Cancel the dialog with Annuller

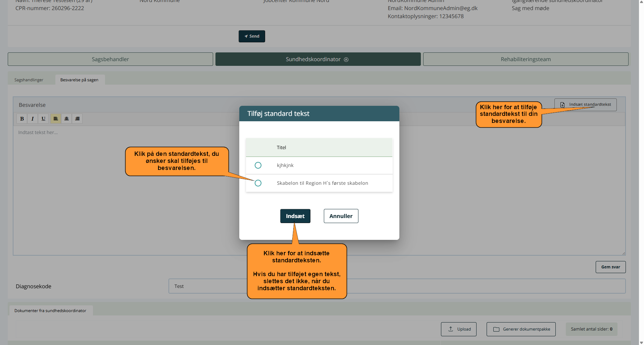[341, 216]
